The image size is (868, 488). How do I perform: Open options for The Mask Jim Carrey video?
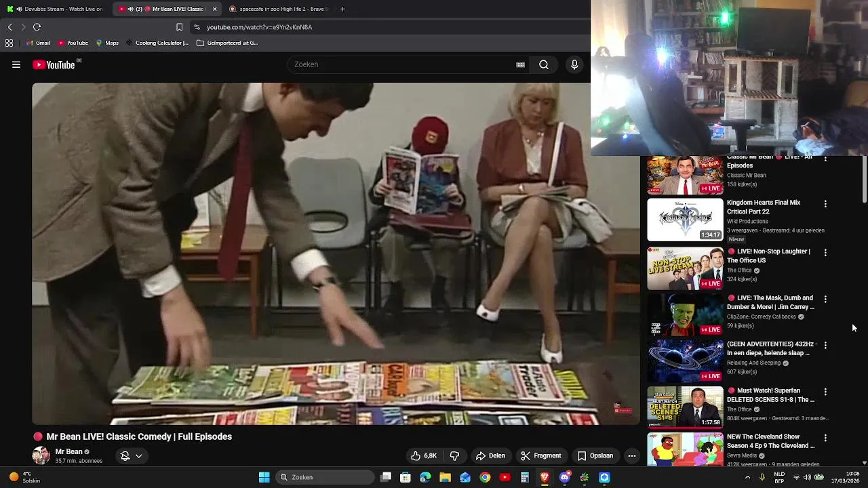pyautogui.click(x=825, y=299)
